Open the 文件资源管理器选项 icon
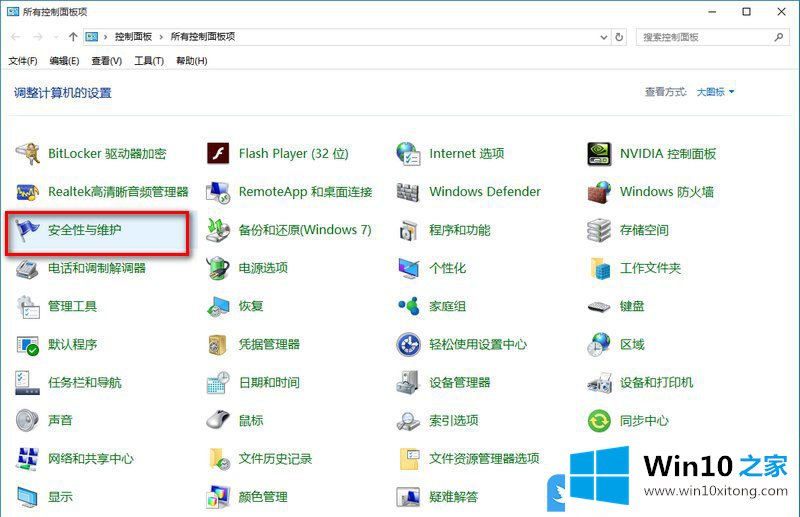Viewport: 800px width, 517px height. (409, 459)
